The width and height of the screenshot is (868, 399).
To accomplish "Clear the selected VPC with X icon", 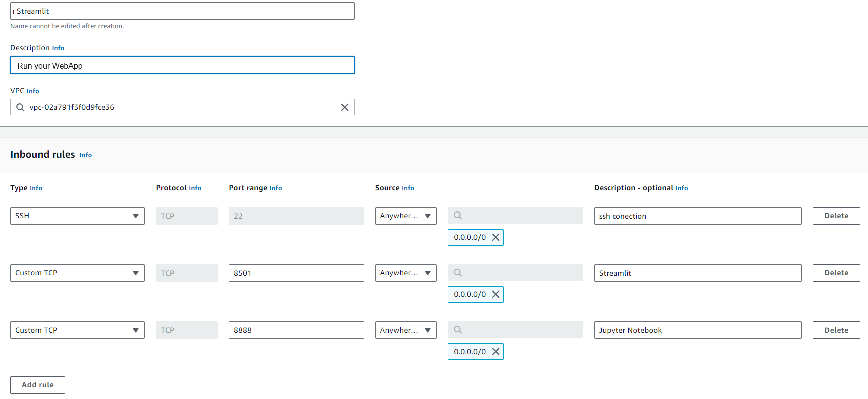I will (345, 107).
